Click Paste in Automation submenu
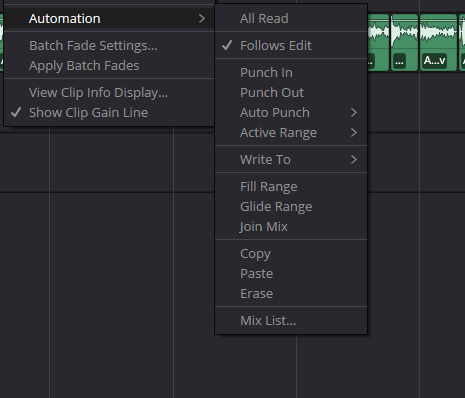465x398 pixels. pyautogui.click(x=291, y=274)
